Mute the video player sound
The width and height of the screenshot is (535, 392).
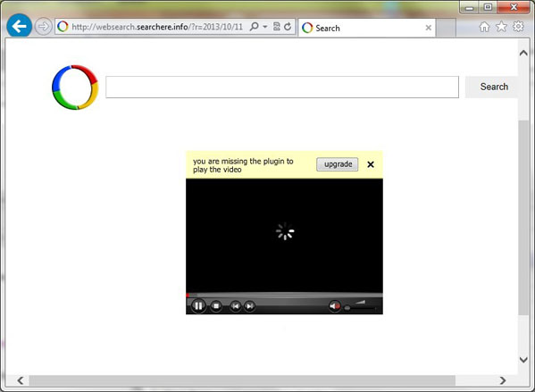coord(334,306)
